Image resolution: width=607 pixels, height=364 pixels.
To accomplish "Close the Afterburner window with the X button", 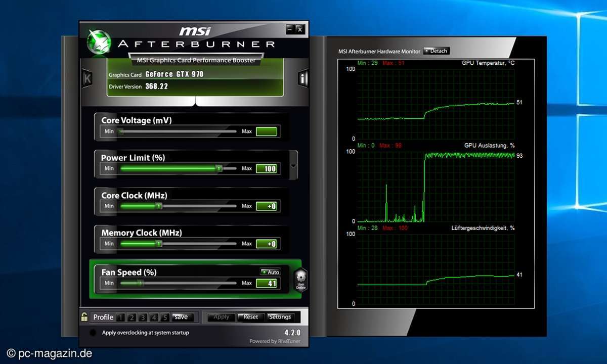I will [x=300, y=29].
